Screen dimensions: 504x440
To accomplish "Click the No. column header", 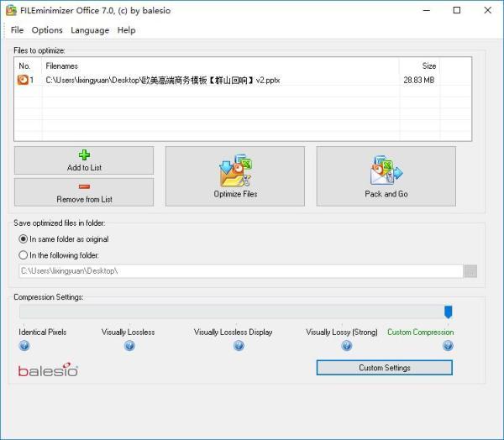I will coord(29,65).
